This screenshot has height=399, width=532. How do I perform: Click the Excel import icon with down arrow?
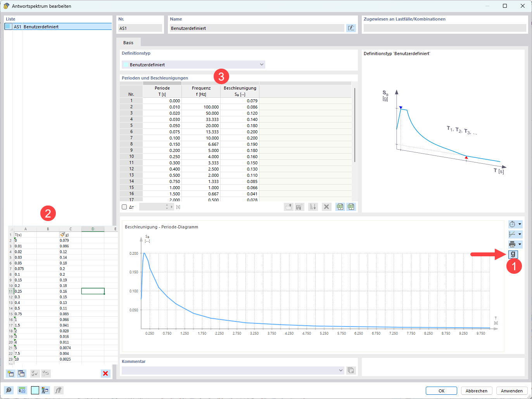[340, 207]
